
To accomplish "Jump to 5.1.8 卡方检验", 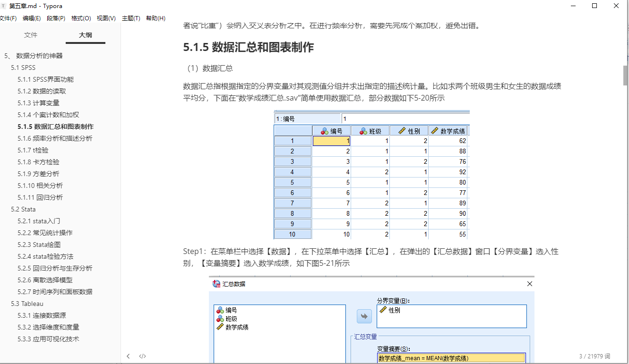I will coord(39,162).
